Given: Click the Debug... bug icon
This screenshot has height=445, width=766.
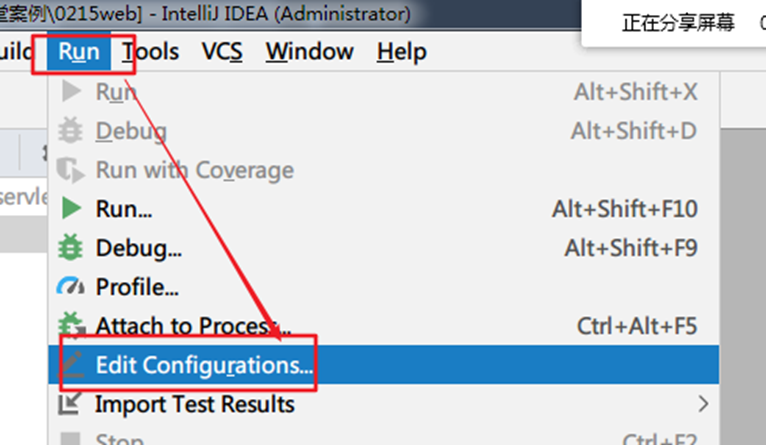Looking at the screenshot, I should coord(71,248).
